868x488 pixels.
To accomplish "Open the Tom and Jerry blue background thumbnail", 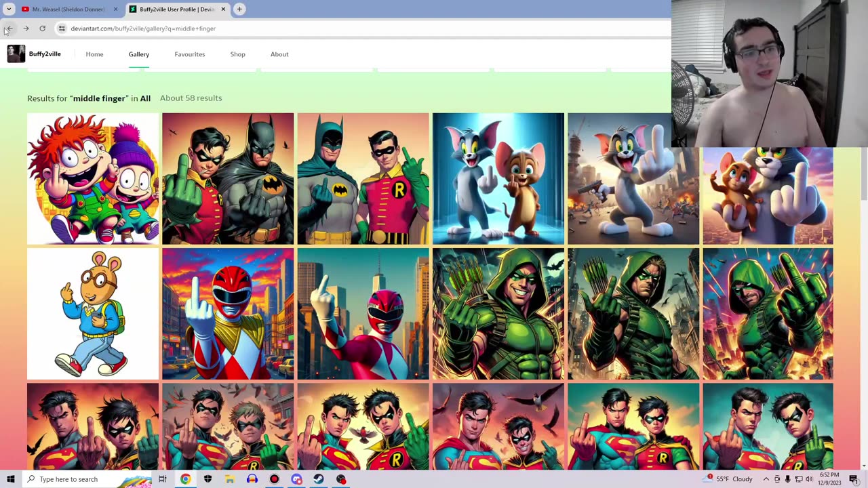I will 498,178.
